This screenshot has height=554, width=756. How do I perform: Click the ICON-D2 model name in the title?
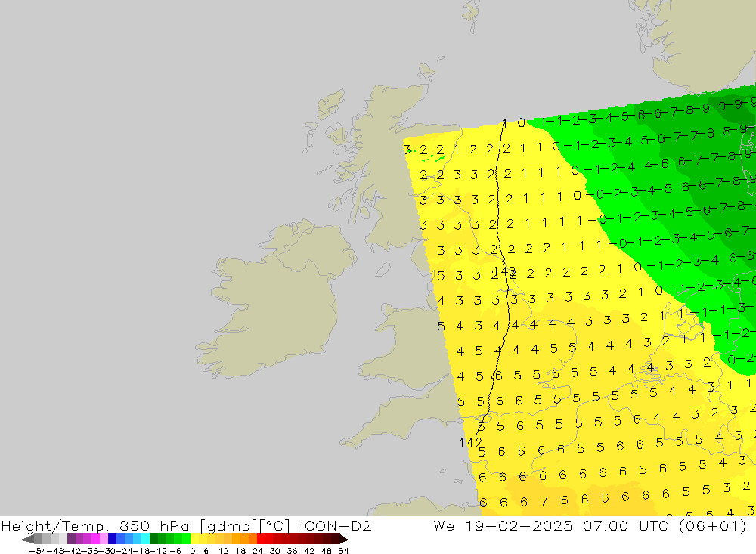coord(336,525)
